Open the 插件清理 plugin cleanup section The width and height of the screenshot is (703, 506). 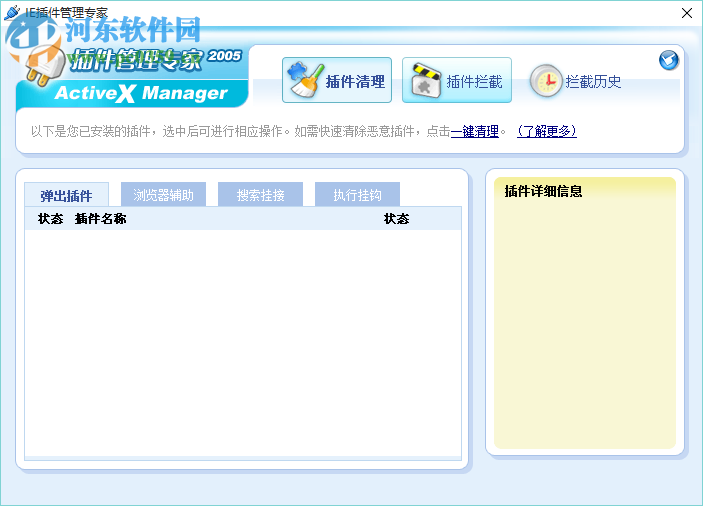[x=337, y=80]
